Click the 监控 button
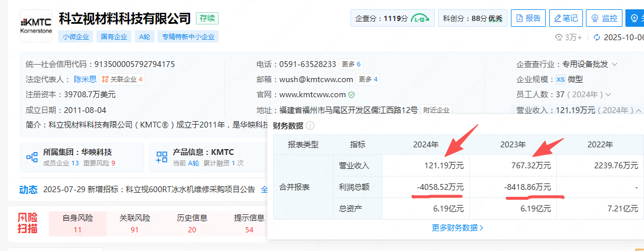Screen dimensions: 644x251 pos(604,18)
